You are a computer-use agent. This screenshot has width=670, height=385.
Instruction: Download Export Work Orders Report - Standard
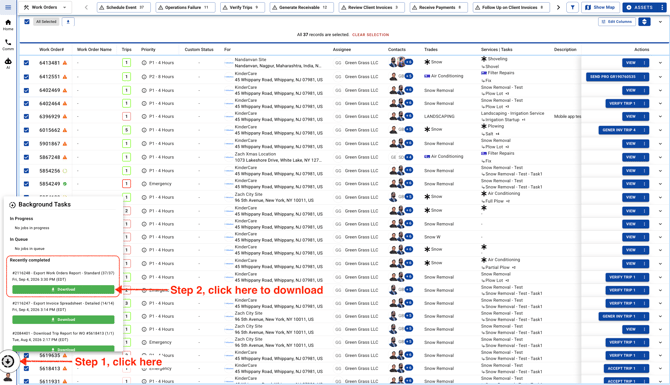[x=63, y=289]
